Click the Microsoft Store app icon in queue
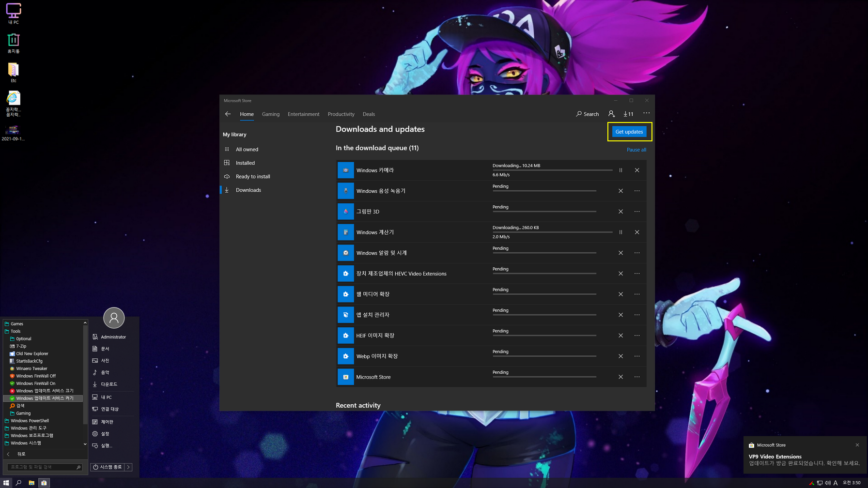The height and width of the screenshot is (488, 868). point(346,377)
